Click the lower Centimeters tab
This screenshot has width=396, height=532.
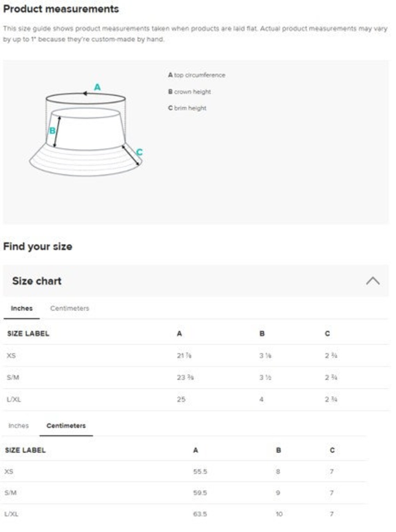pos(66,425)
